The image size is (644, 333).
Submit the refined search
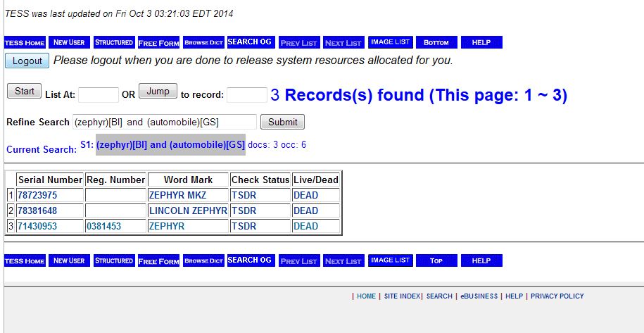pyautogui.click(x=282, y=122)
